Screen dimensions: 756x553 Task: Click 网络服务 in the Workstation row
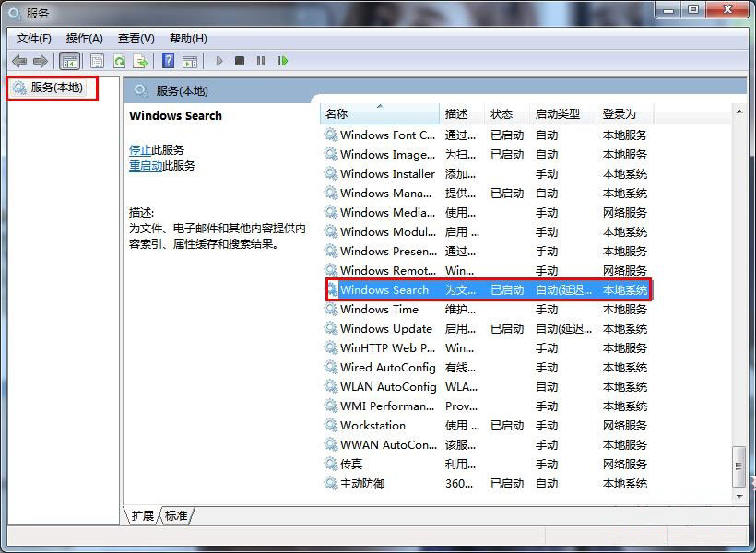click(x=625, y=425)
